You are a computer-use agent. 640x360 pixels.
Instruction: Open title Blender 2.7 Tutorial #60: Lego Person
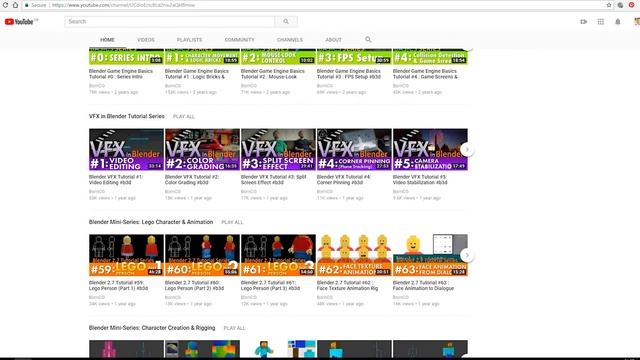194,285
